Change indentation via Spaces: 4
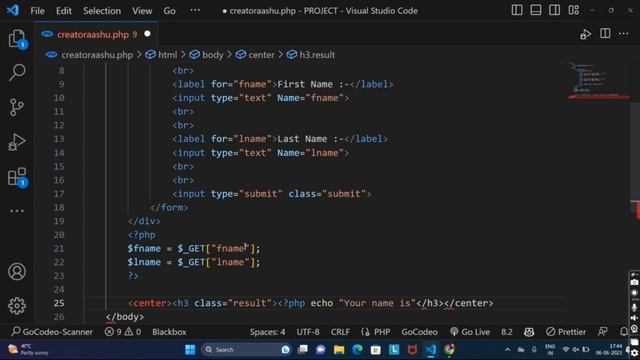 click(x=267, y=332)
